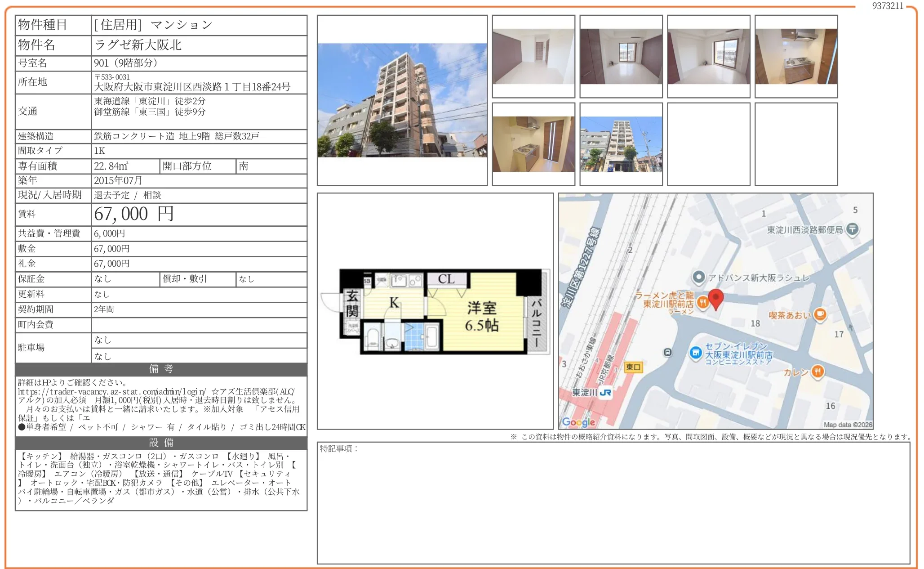924x569 pixels.
Task: Open the small building exterior thumbnail
Action: coord(621,144)
